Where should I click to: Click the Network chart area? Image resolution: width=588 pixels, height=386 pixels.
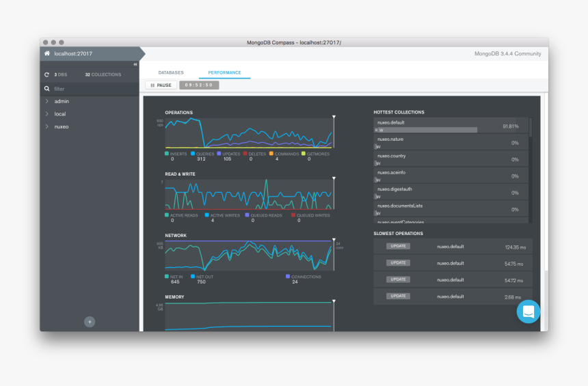tap(249, 256)
